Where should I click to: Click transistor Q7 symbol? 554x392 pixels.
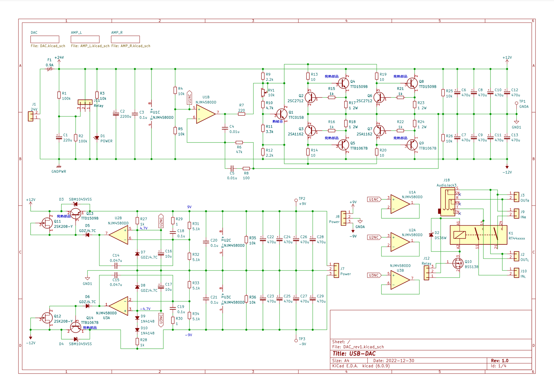pos(379,131)
